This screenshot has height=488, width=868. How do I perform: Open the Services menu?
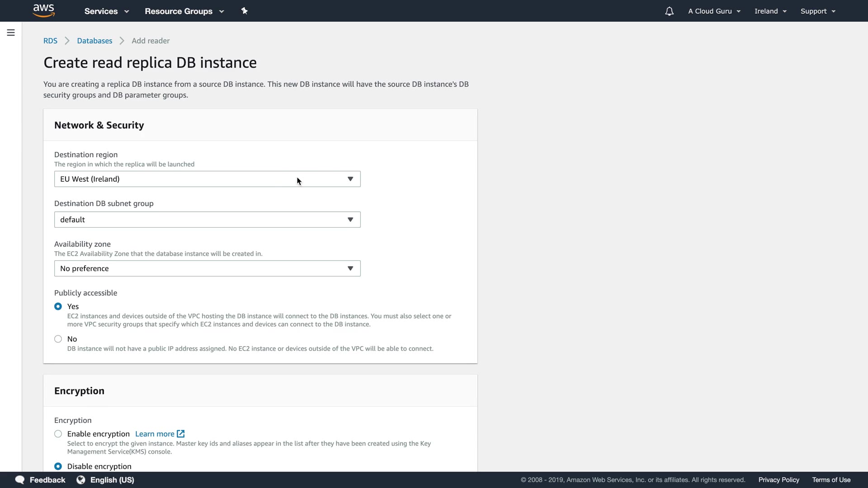(106, 11)
